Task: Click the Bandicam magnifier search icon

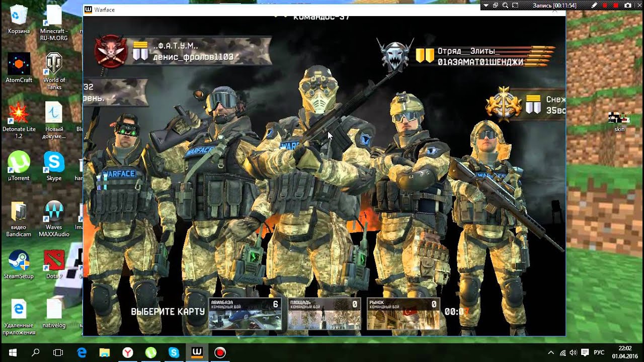Action: coord(505,5)
